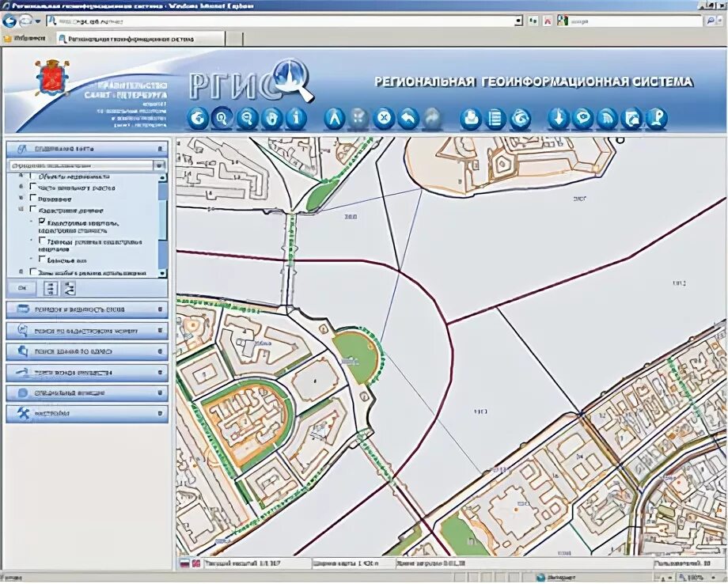Image resolution: width=728 pixels, height=584 pixels.
Task: Select the info identify tool
Action: tap(296, 118)
